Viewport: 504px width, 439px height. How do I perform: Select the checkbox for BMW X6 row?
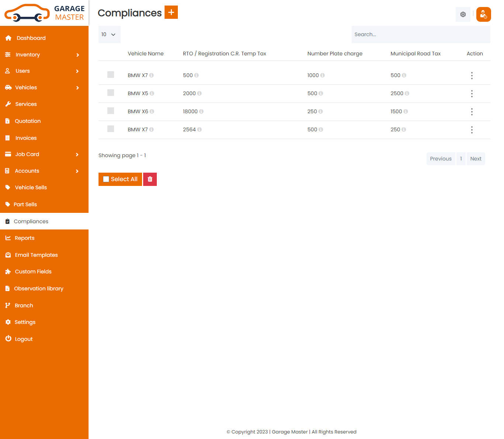tap(111, 111)
